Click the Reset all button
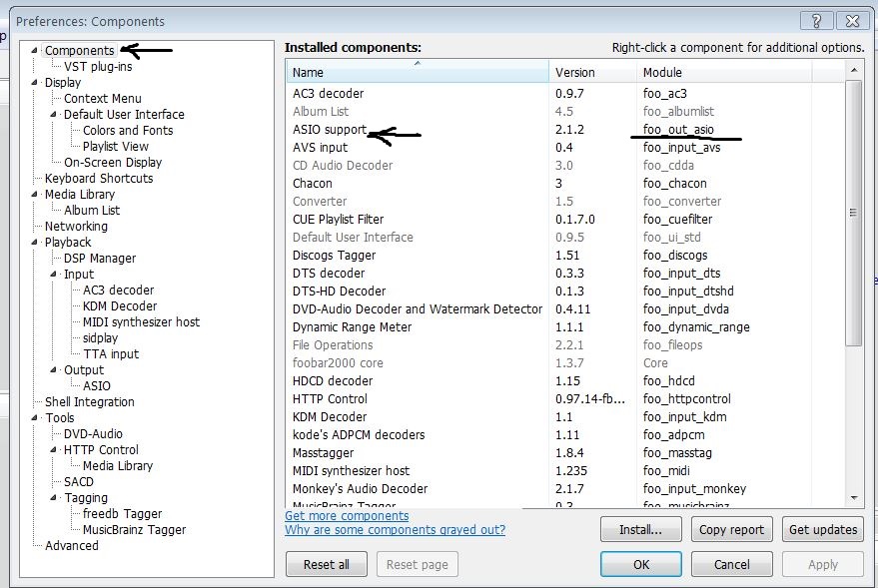Image resolution: width=878 pixels, height=588 pixels. [327, 564]
